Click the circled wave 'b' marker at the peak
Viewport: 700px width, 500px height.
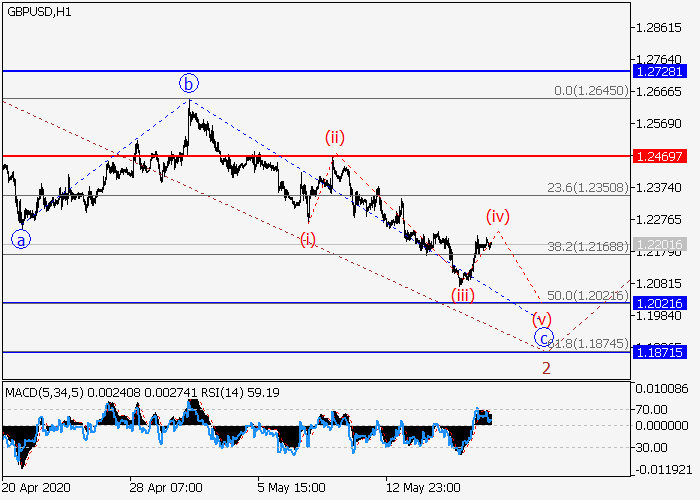click(189, 82)
